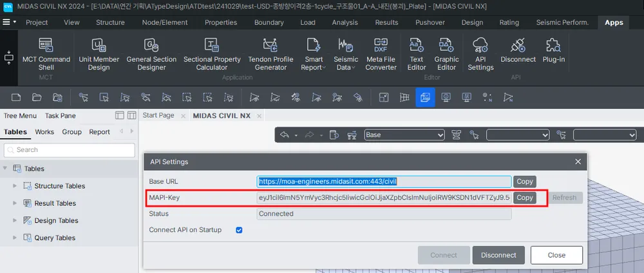Click the blue highlighted view toolbar icon

tap(425, 97)
